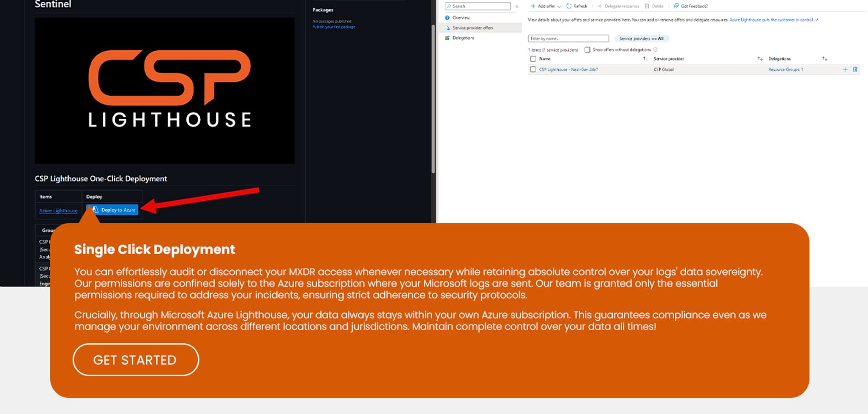This screenshot has height=414, width=868.
Task: Click the Delegate resources plus icon
Action: coord(600,6)
